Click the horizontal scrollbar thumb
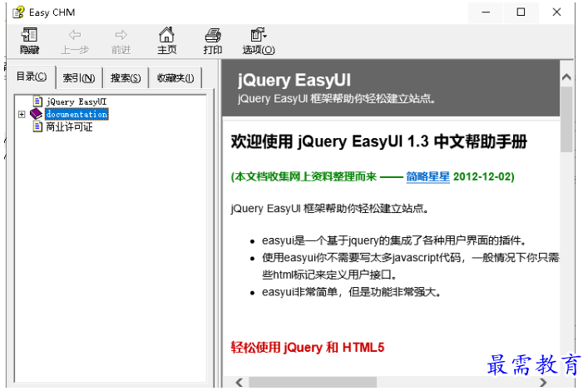 click(313, 383)
